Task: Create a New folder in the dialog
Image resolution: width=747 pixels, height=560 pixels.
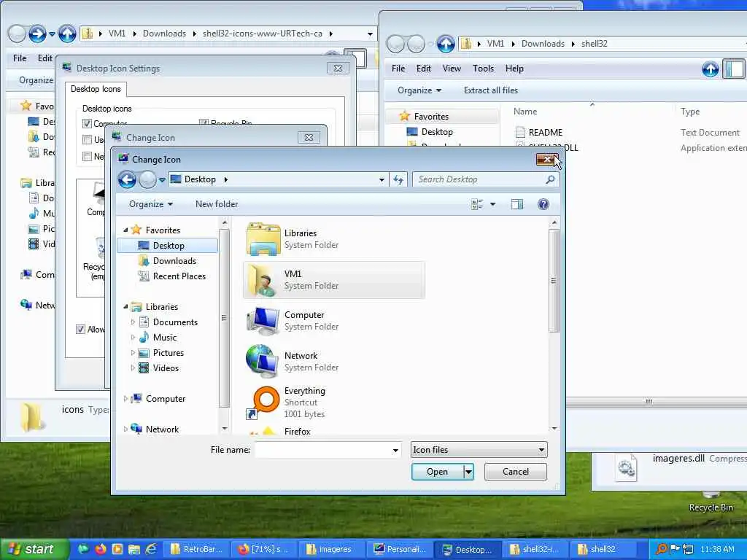Action: coord(217,204)
